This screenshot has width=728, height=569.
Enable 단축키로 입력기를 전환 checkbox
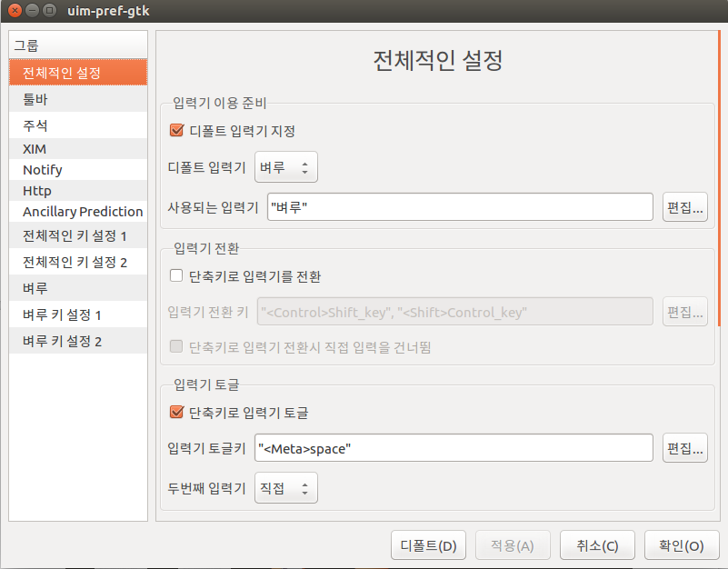pos(176,275)
